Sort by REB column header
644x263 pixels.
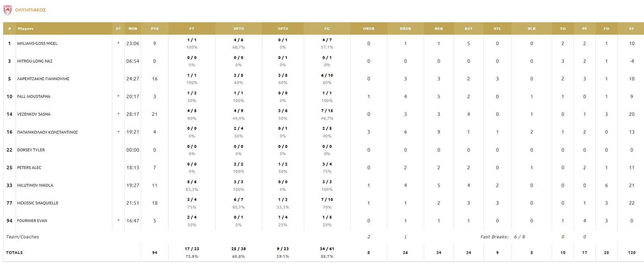(439, 28)
